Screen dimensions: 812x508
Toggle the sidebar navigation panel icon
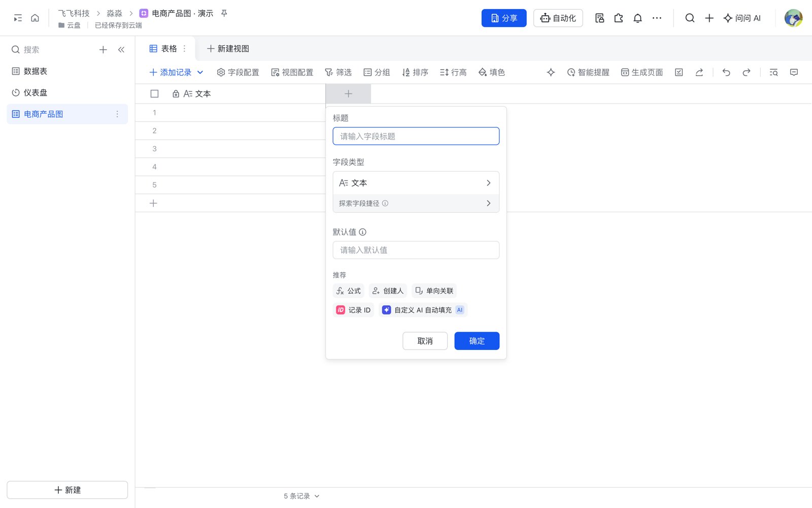(18, 18)
